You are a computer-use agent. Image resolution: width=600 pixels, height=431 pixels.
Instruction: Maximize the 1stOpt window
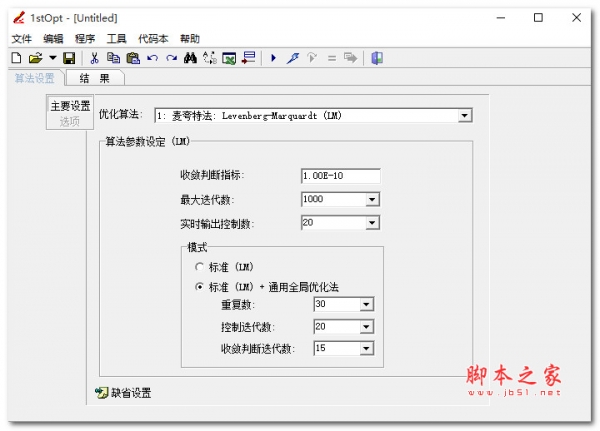point(538,18)
